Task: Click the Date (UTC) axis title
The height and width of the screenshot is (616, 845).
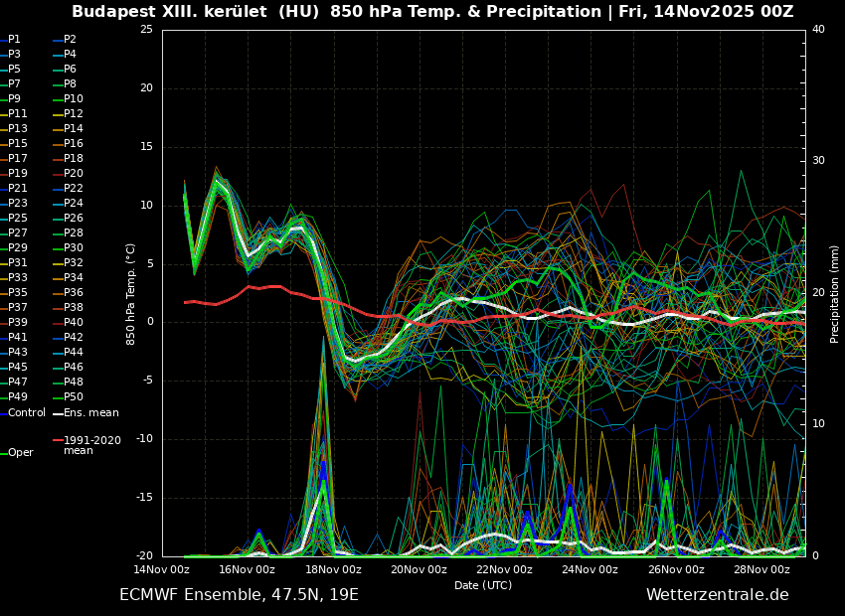Action: 483,585
